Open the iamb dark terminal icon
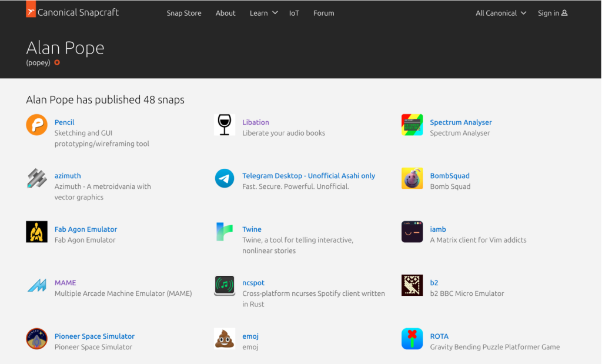The image size is (602, 364). pos(412,232)
